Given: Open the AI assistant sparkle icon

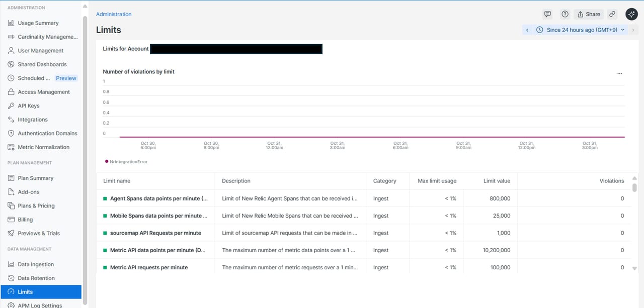Looking at the screenshot, I should pyautogui.click(x=631, y=14).
